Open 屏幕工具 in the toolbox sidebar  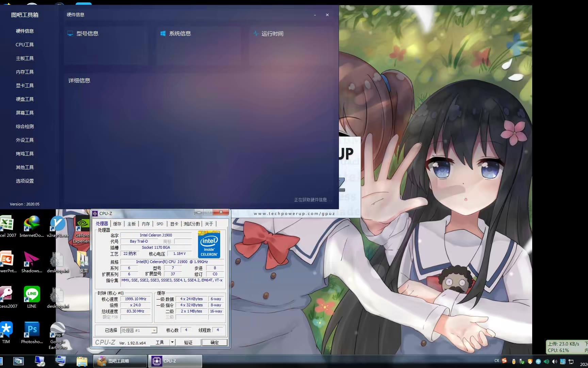25,113
